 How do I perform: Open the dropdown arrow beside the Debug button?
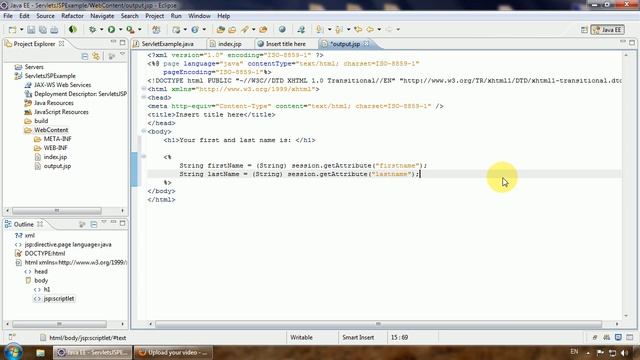[x=102, y=29]
